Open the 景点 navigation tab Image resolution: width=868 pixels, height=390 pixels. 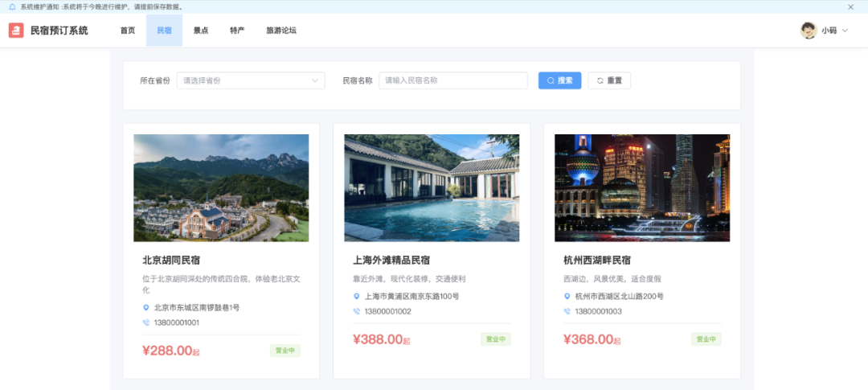click(x=201, y=31)
